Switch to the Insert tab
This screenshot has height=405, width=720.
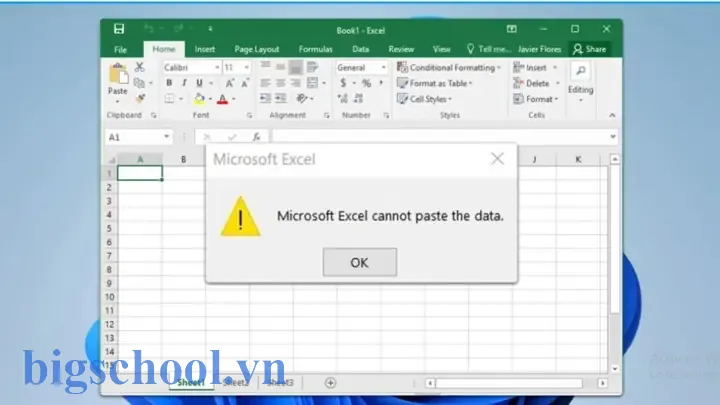pyautogui.click(x=205, y=49)
